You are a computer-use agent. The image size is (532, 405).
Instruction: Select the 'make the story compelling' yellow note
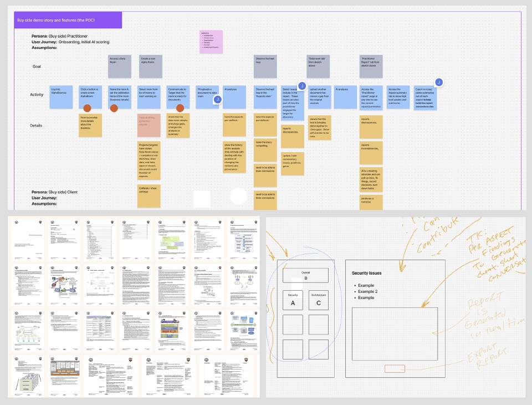(265, 150)
